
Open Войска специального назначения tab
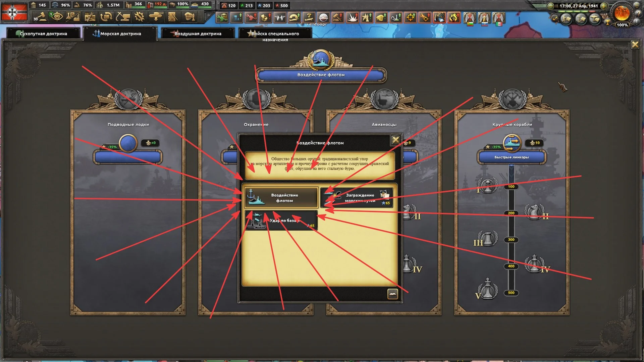(x=275, y=34)
